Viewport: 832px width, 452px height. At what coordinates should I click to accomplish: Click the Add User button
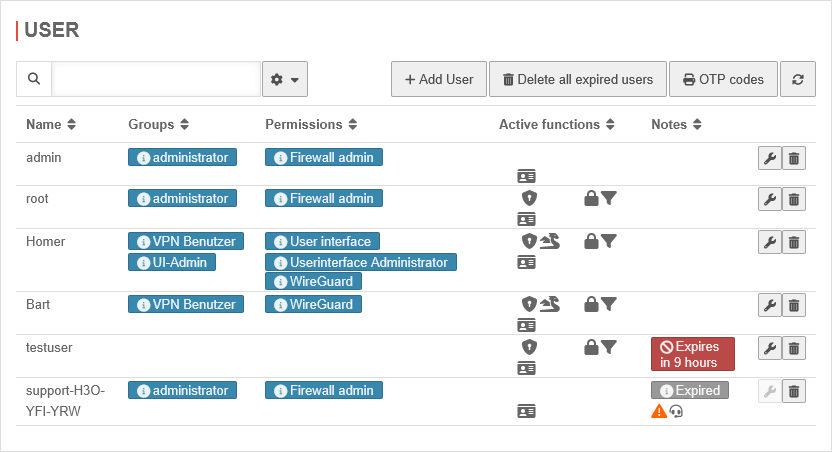438,80
